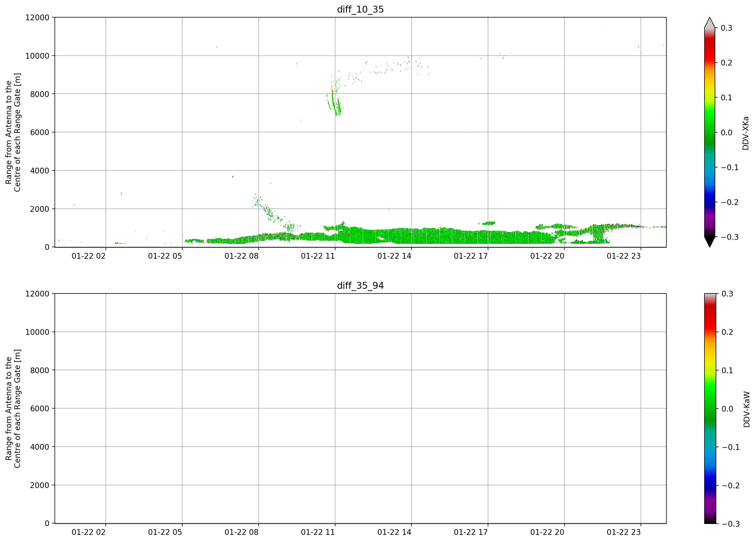Screen dimensions: 756x542
Task: Click '01-22 11' time label under diff_35_94
Action: tap(318, 532)
